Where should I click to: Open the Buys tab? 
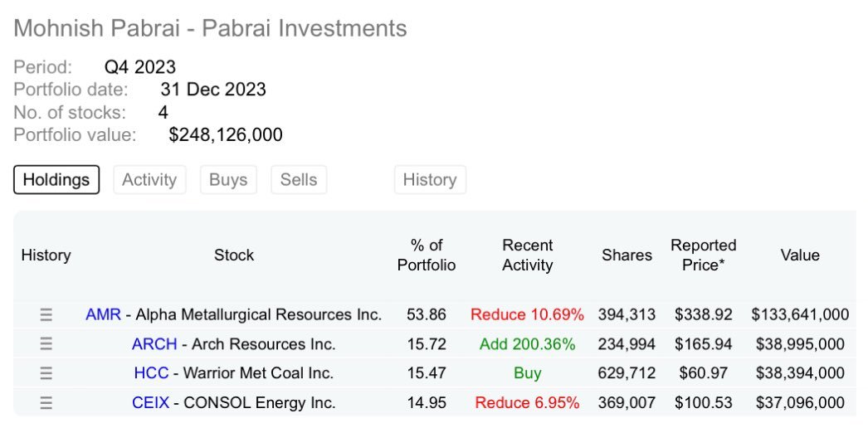coord(228,180)
